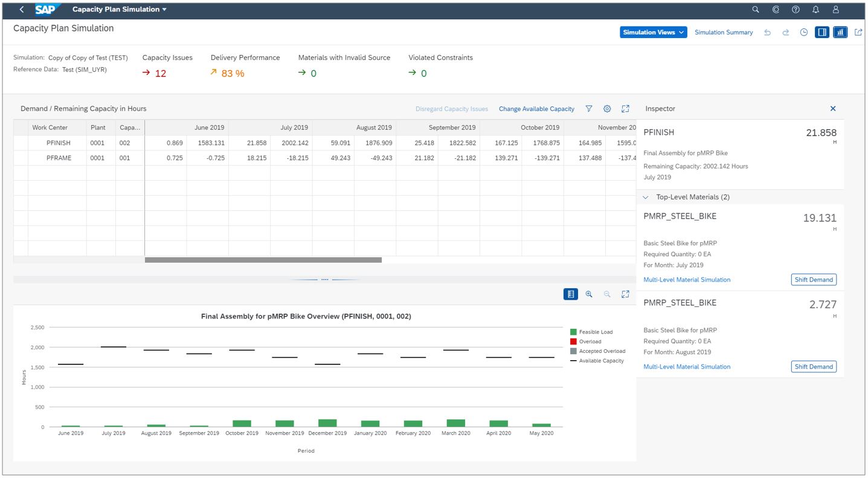Toggle the Inspector side panel view
The width and height of the screenshot is (868, 478).
pos(822,32)
